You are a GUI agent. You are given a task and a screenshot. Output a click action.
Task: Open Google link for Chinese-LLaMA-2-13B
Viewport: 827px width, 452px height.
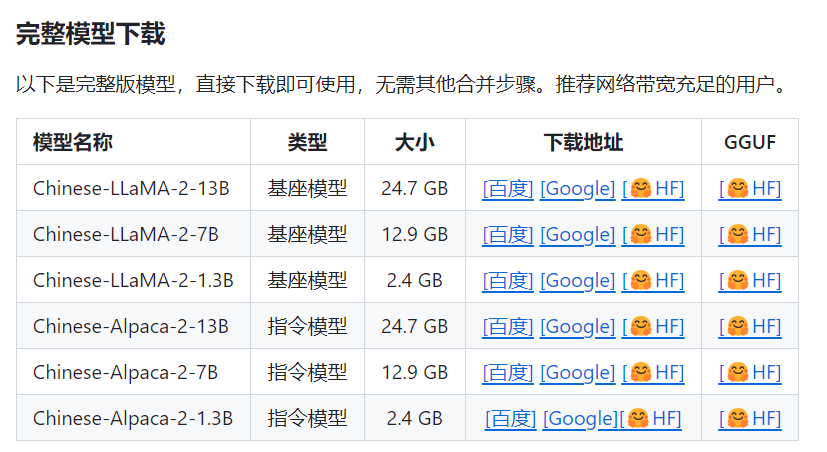577,189
